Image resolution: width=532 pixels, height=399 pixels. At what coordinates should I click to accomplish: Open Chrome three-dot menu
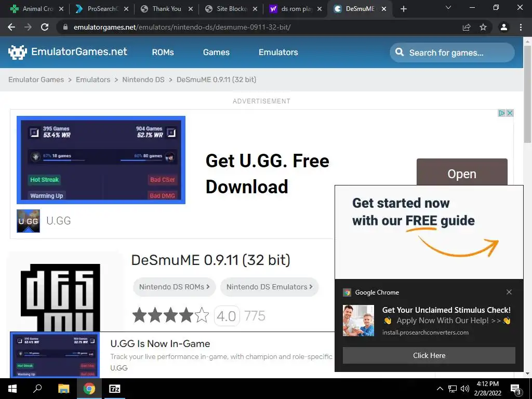pyautogui.click(x=521, y=27)
